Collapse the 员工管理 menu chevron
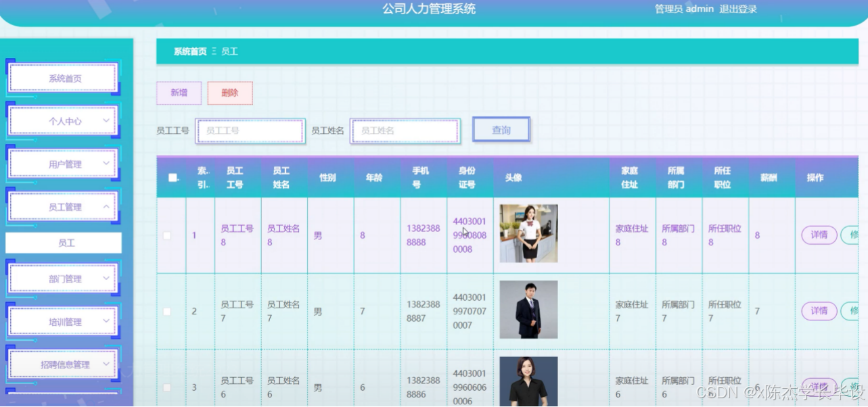This screenshot has width=868, height=407. [106, 206]
